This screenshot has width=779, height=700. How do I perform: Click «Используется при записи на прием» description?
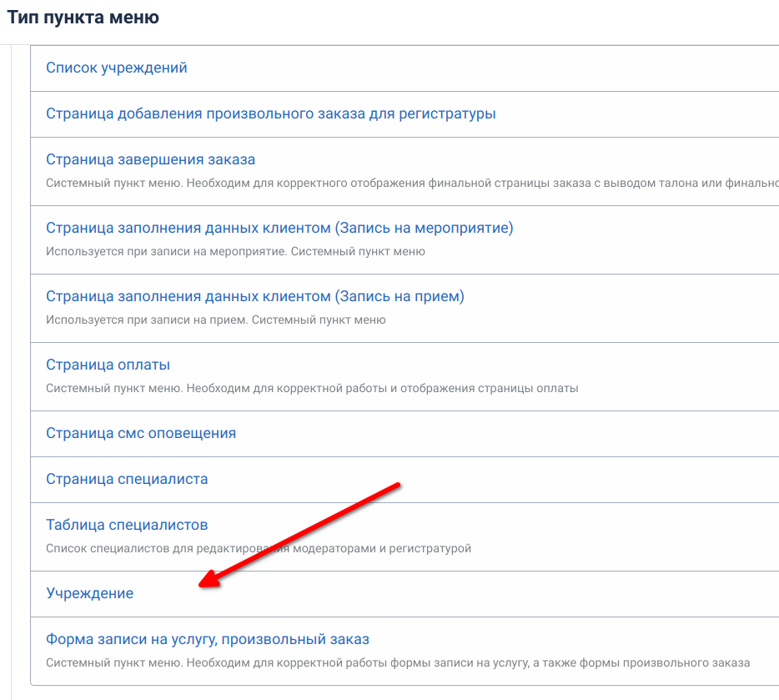click(x=215, y=320)
